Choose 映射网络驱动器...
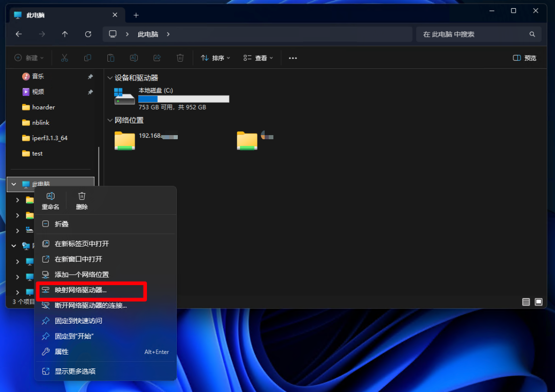This screenshot has width=555, height=392. 105,290
